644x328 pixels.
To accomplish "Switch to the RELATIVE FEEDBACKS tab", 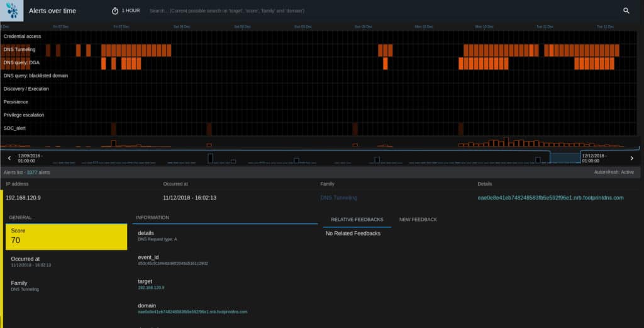I will (357, 219).
